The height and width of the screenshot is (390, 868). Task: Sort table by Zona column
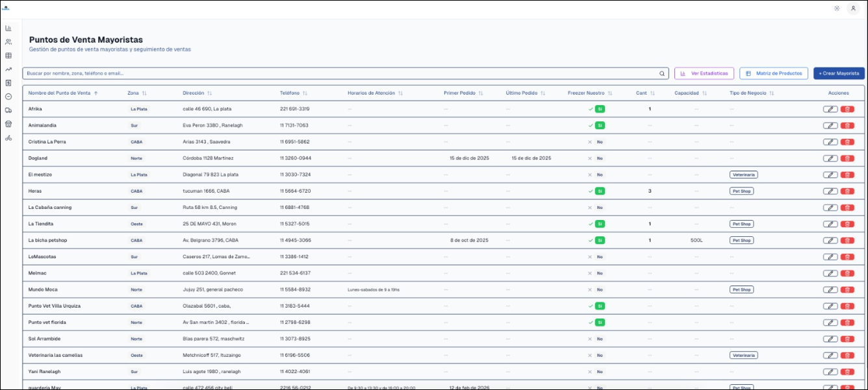click(x=137, y=93)
